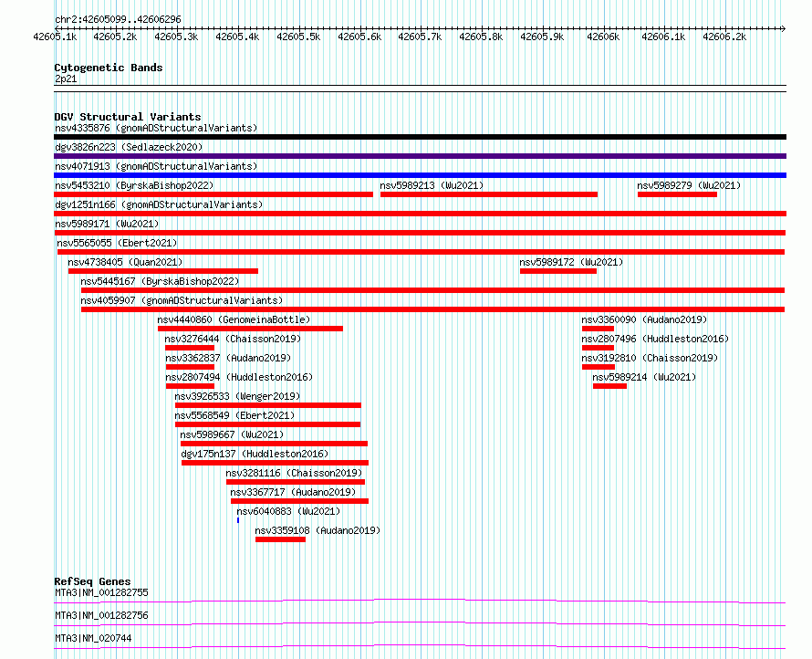Open dgv3826n223 (Sedlazeck2020) variant label
This screenshot has height=659, width=812.
pyautogui.click(x=129, y=147)
